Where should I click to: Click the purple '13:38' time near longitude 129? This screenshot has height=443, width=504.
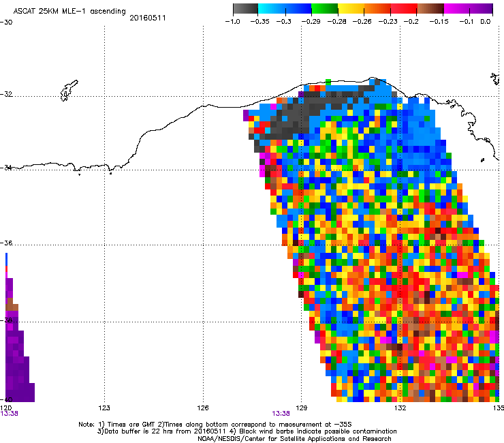(x=281, y=414)
